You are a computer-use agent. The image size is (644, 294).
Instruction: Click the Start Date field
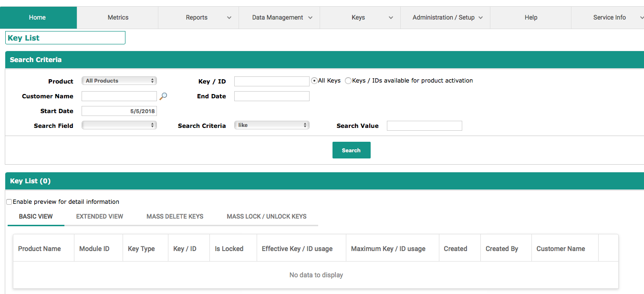point(119,111)
